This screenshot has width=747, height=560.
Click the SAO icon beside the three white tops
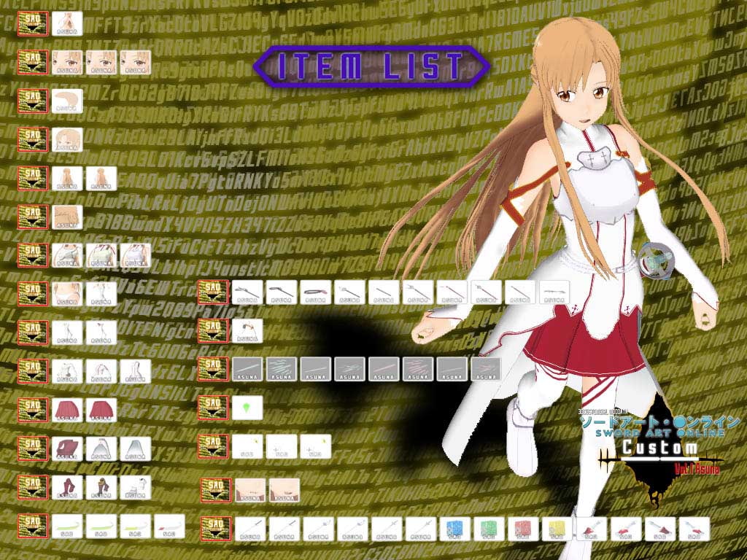point(33,256)
